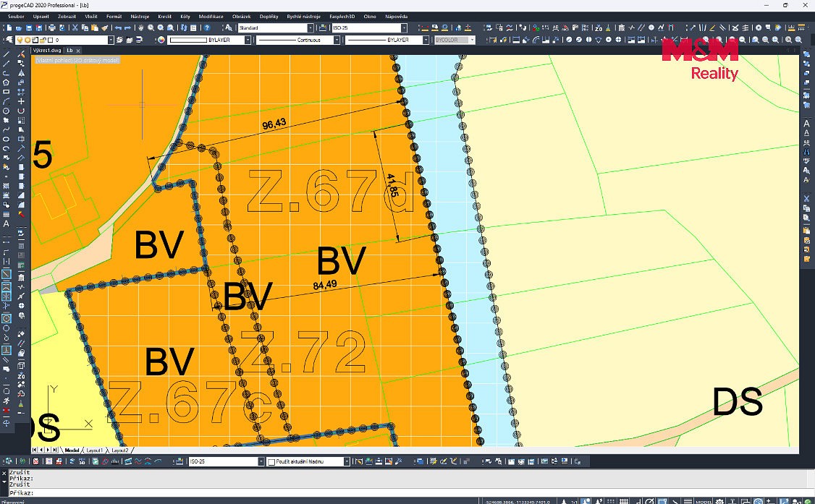Close the I.b drawing tab
Viewport: 815px width, 504px height.
(x=78, y=51)
